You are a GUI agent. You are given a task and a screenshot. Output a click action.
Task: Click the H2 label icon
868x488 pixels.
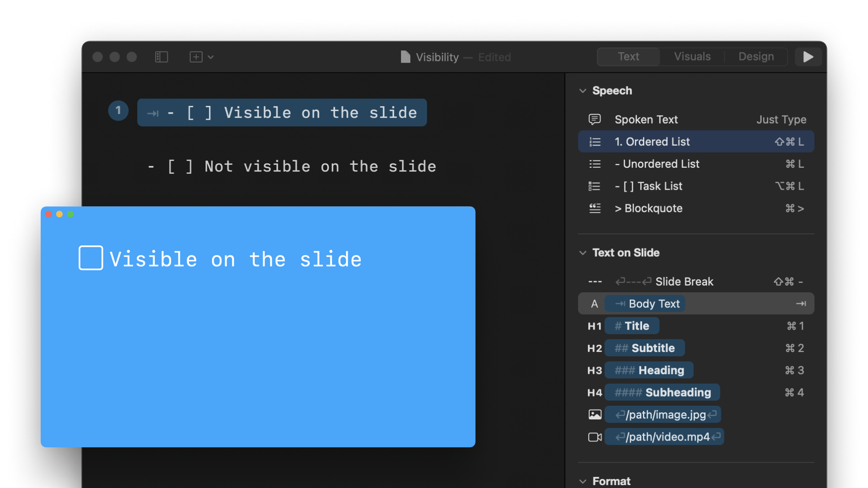point(595,348)
